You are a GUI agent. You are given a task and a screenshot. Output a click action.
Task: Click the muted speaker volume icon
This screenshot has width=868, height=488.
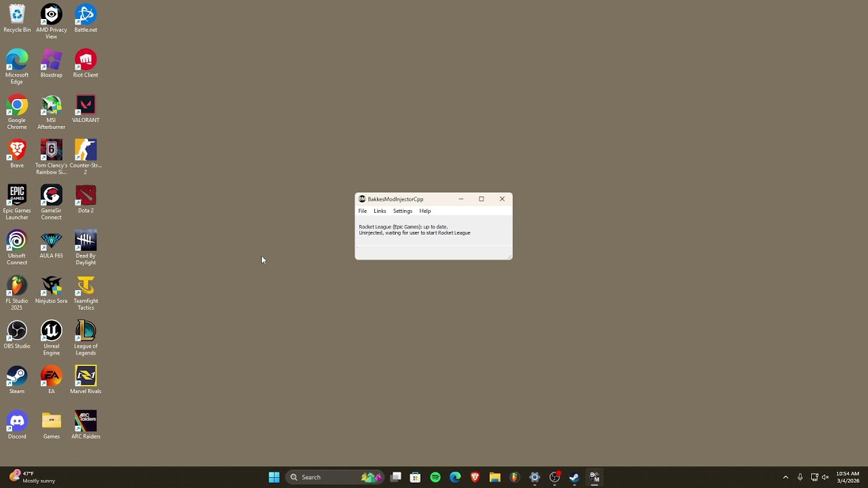coord(825,477)
